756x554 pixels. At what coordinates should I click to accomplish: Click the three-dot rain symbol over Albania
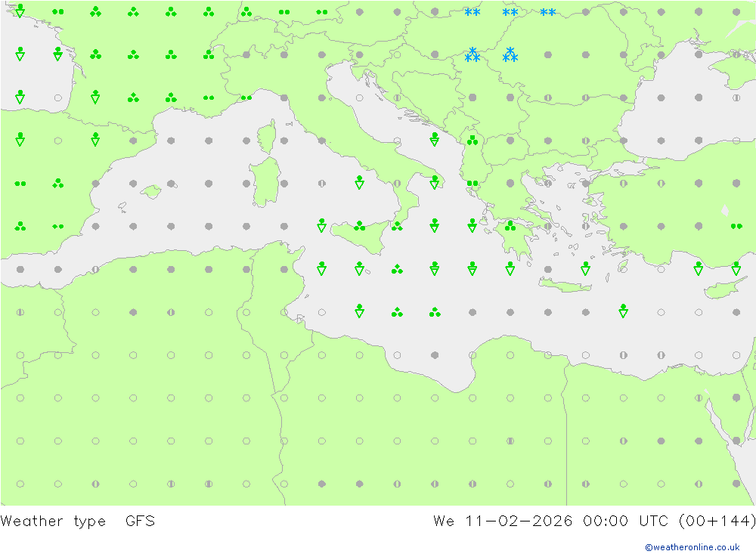tap(472, 140)
